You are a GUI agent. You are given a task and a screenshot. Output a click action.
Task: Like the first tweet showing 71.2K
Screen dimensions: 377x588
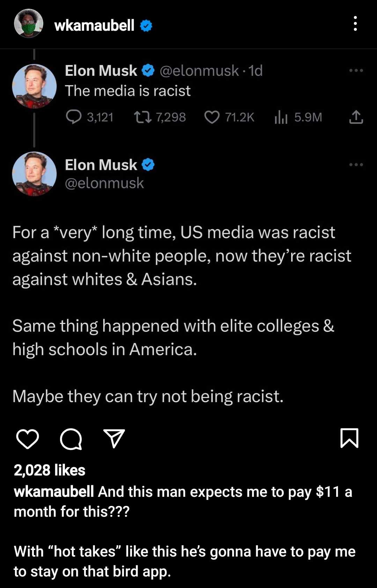[212, 117]
